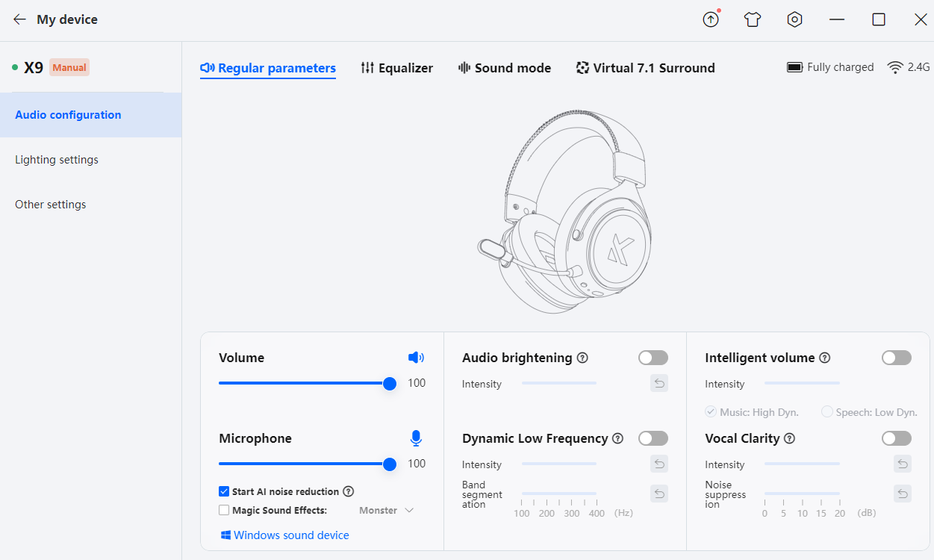This screenshot has width=934, height=560.
Task: Click the Vocal Clarity help icon
Action: click(x=789, y=438)
